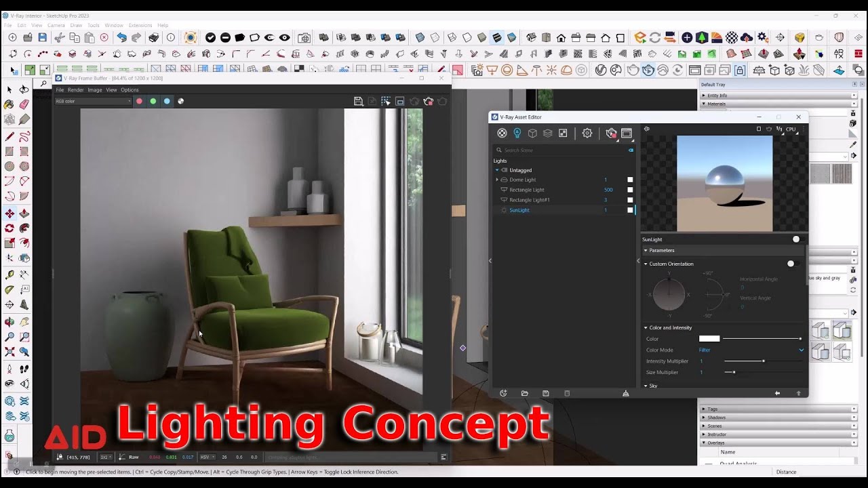The width and height of the screenshot is (868, 488).
Task: Adjust Intensity Multiplier slider
Action: (763, 361)
